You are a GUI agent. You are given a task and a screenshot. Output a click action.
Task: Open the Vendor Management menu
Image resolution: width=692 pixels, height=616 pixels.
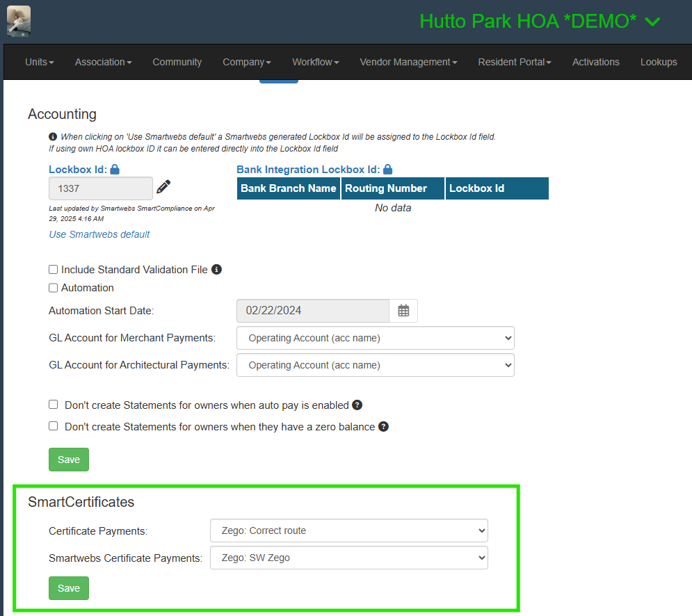click(x=408, y=62)
